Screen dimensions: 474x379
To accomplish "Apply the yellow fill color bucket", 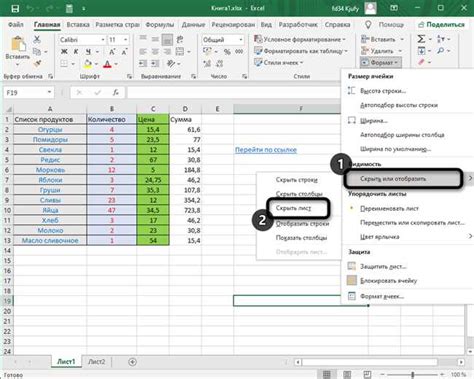I will coord(88,64).
